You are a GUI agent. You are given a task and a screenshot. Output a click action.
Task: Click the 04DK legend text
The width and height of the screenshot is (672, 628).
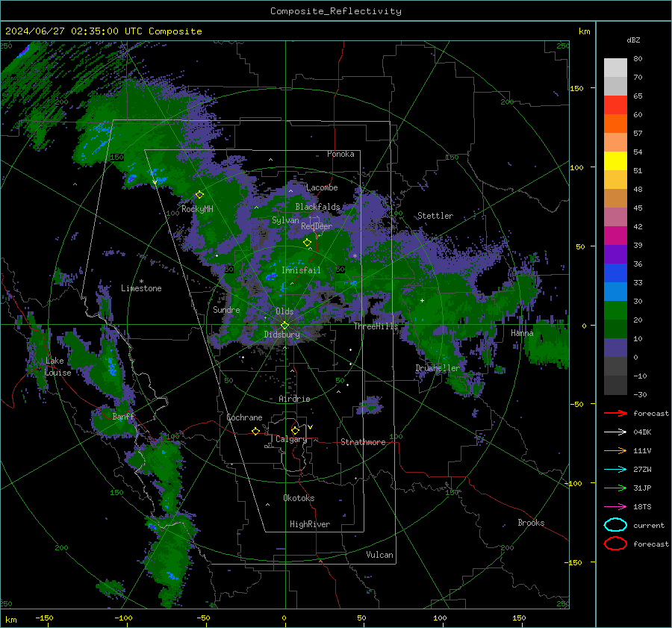click(x=642, y=432)
